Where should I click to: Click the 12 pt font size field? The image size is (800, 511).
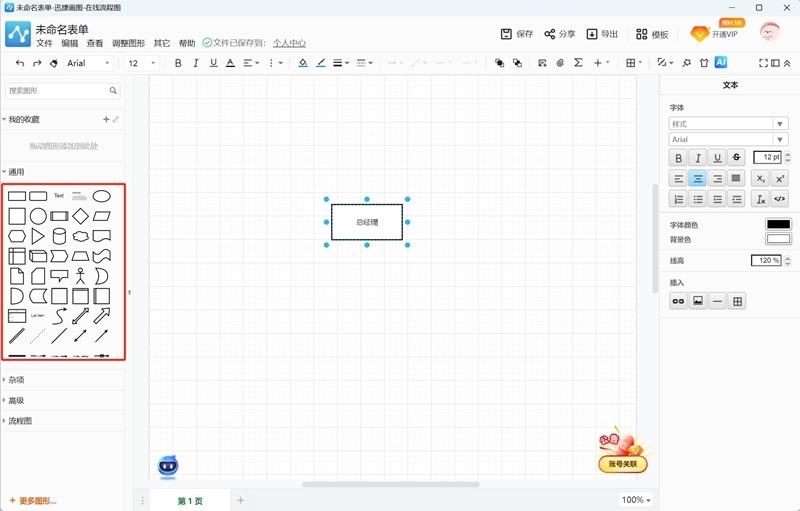767,158
